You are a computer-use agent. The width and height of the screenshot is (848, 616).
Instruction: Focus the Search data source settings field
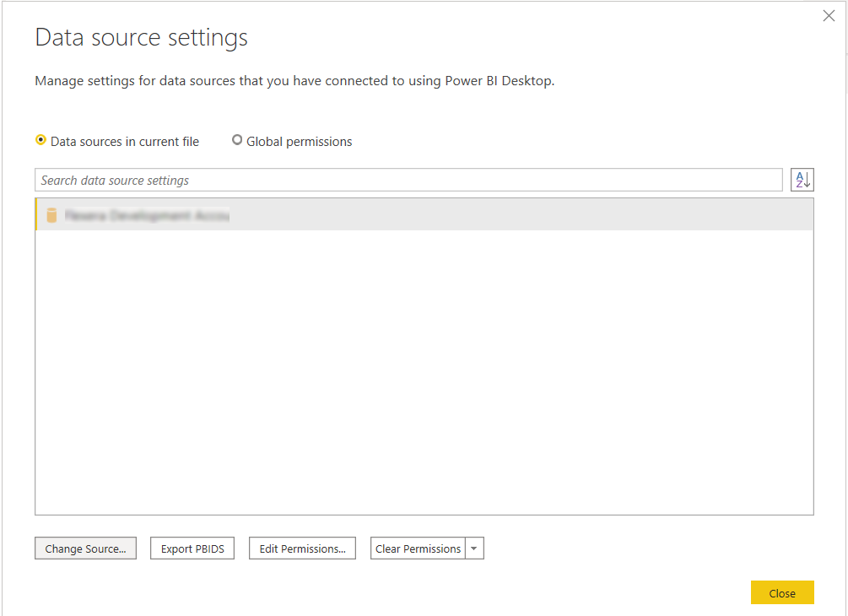click(409, 180)
